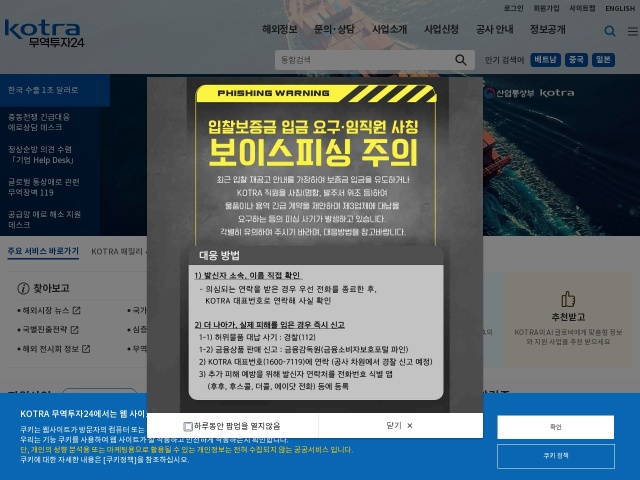Image resolution: width=640 pixels, height=480 pixels.
Task: Open 해외시장 뉴스 link
Action: (45, 311)
